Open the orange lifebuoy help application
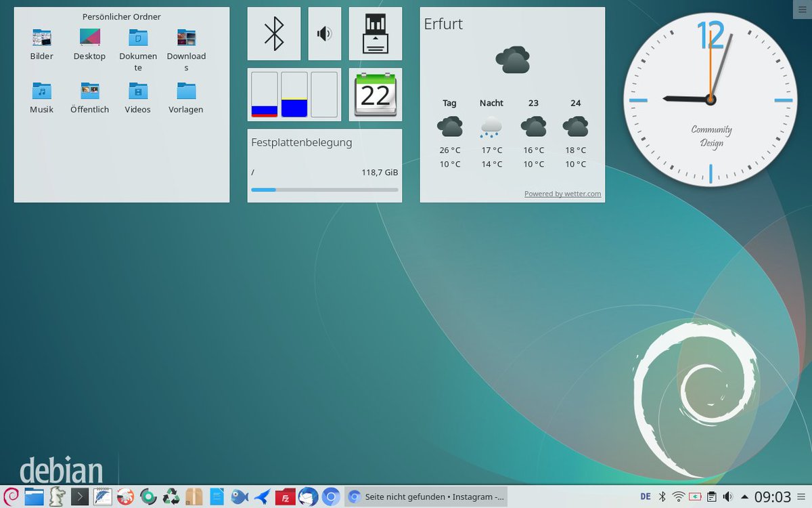The image size is (812, 508). 125,496
